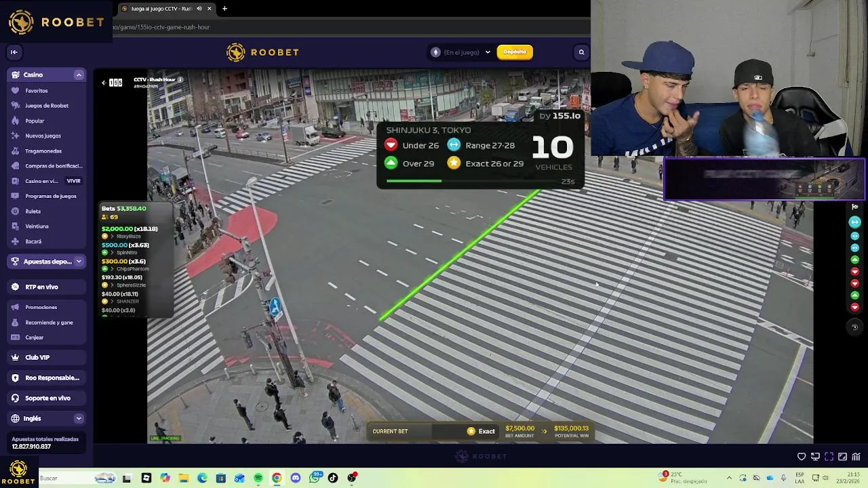This screenshot has height=488, width=868.
Task: Click the flag icon atop results rail
Action: pyautogui.click(x=854, y=207)
